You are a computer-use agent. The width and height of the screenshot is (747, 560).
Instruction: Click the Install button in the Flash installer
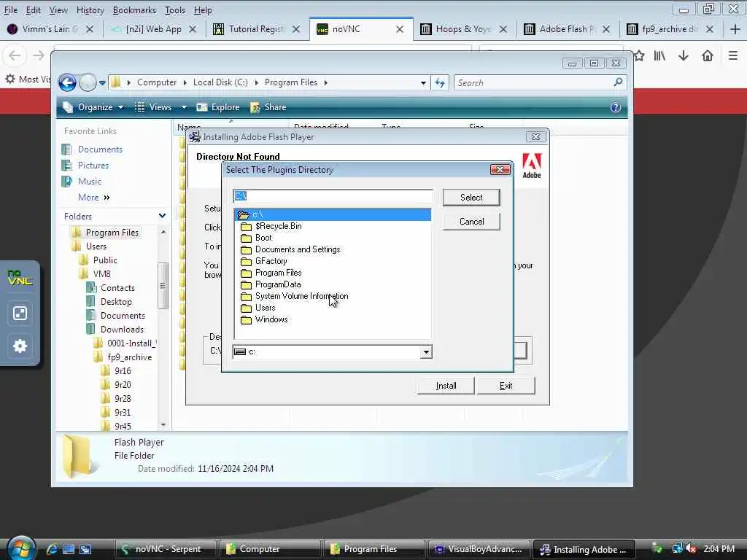pos(446,386)
